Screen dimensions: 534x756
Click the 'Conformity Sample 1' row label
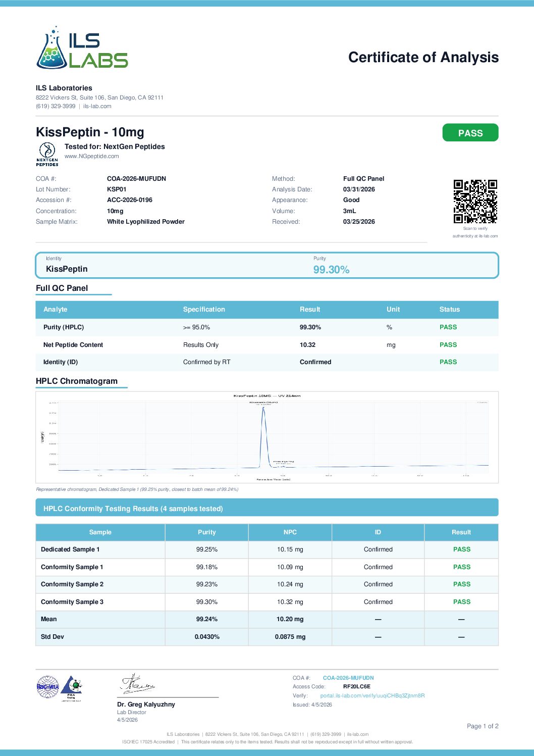tap(72, 567)
